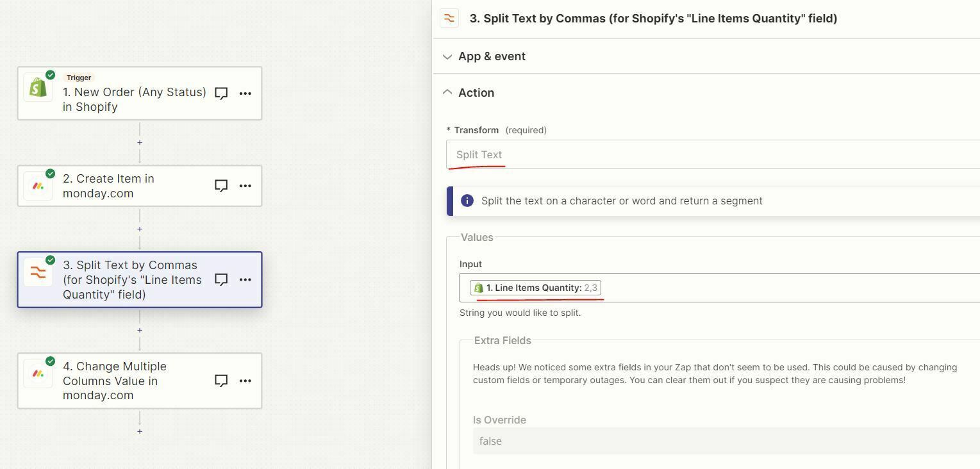
Task: Open three-dot menu on Split Text step
Action: click(245, 280)
